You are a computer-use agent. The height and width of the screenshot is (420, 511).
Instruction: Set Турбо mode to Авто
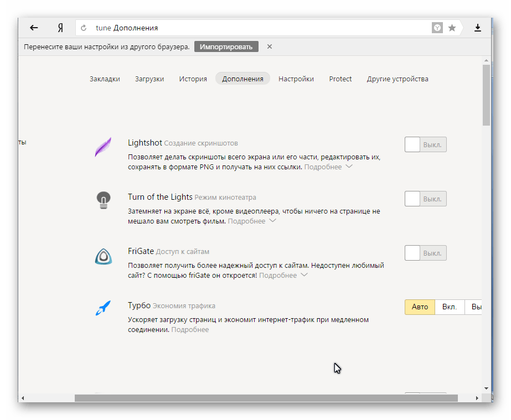(420, 307)
